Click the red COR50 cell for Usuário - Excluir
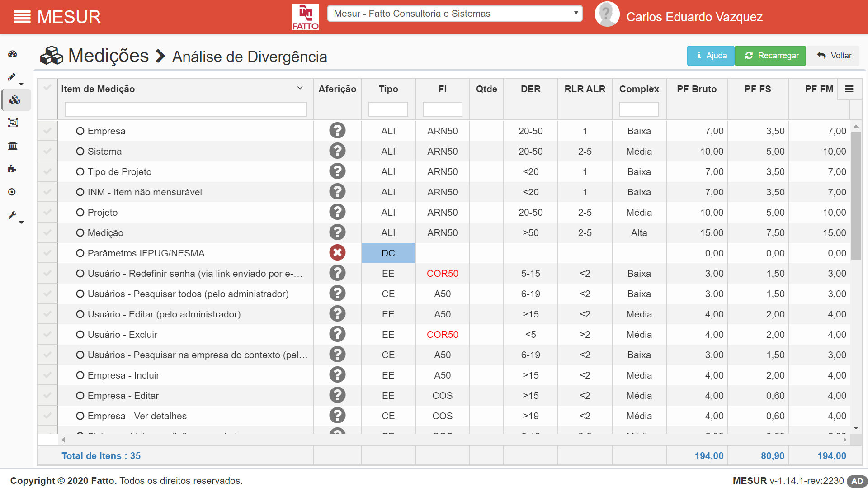The image size is (868, 488). [x=443, y=335]
